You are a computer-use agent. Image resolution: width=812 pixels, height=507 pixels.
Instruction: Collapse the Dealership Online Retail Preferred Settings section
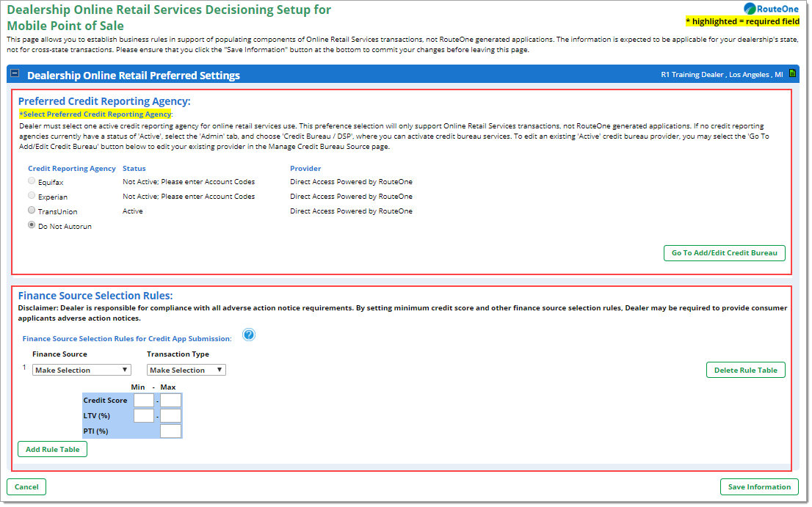point(15,73)
